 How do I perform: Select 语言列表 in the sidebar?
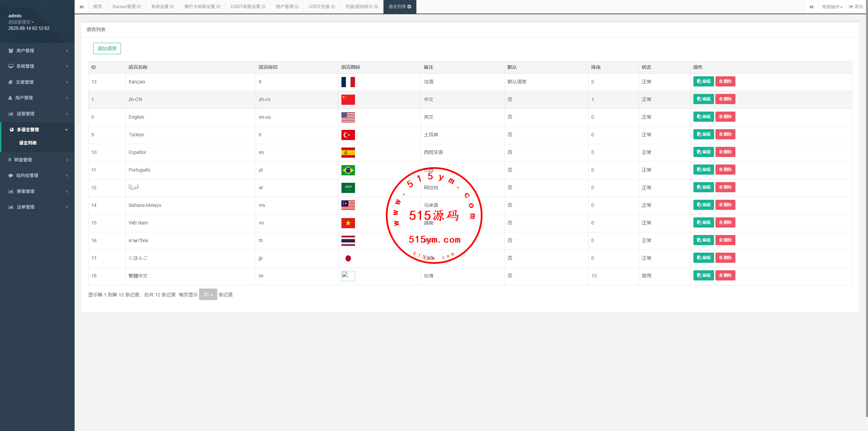[x=28, y=143]
